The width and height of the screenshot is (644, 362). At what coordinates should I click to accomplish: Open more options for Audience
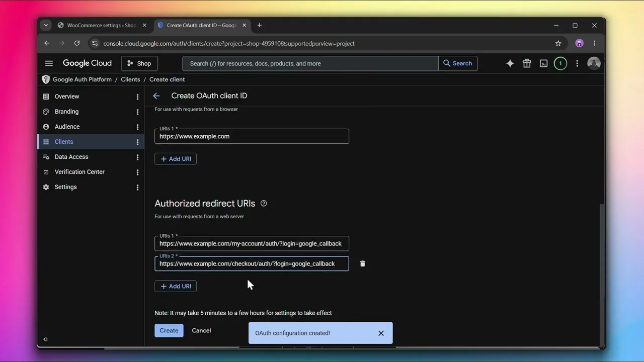point(137,127)
